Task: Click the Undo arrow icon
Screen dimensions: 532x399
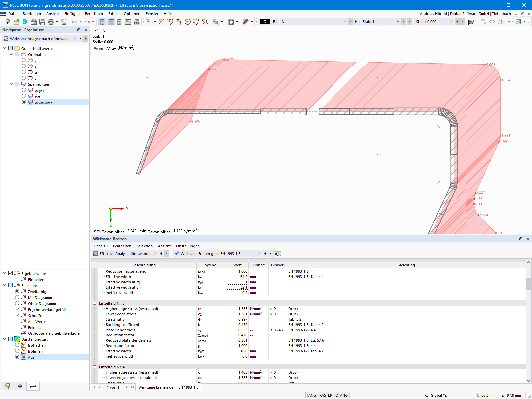Action: coord(74,22)
